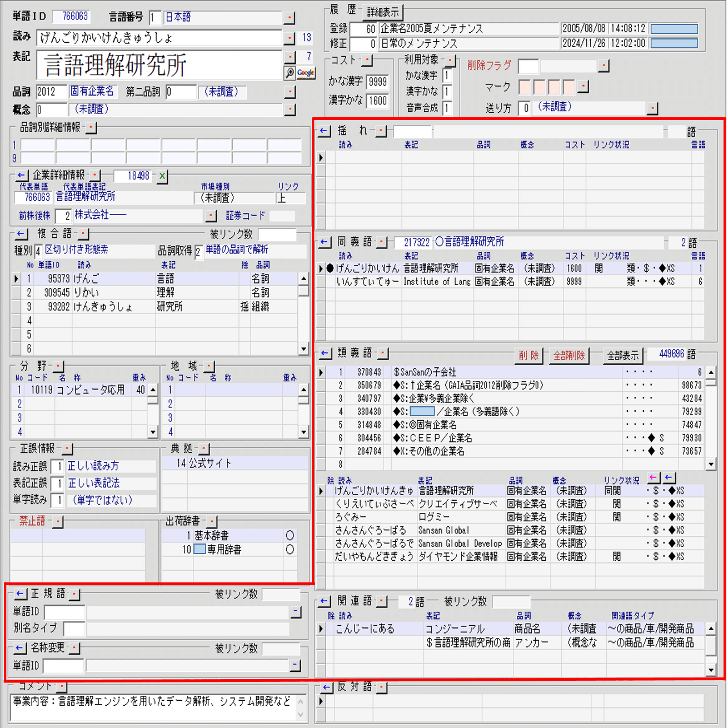Viewport: 728px width, 728px height.
Task: Click the blue progress bar in 登録 row
Action: pyautogui.click(x=674, y=29)
